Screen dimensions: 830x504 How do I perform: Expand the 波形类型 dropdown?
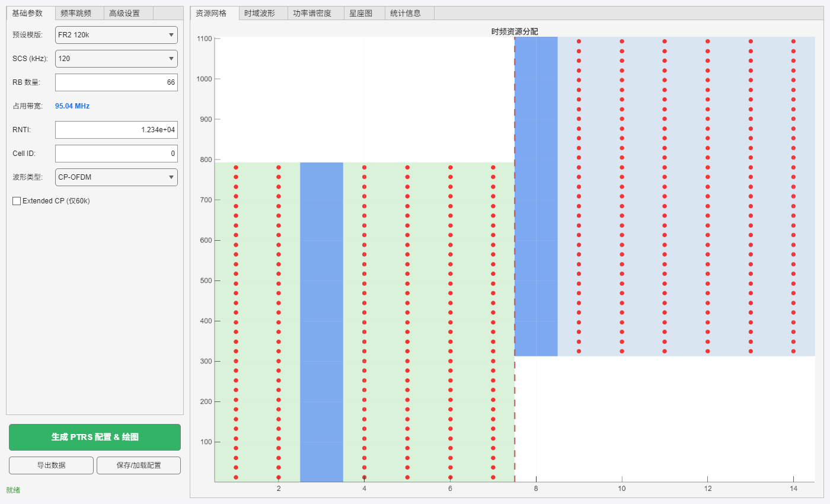(116, 177)
